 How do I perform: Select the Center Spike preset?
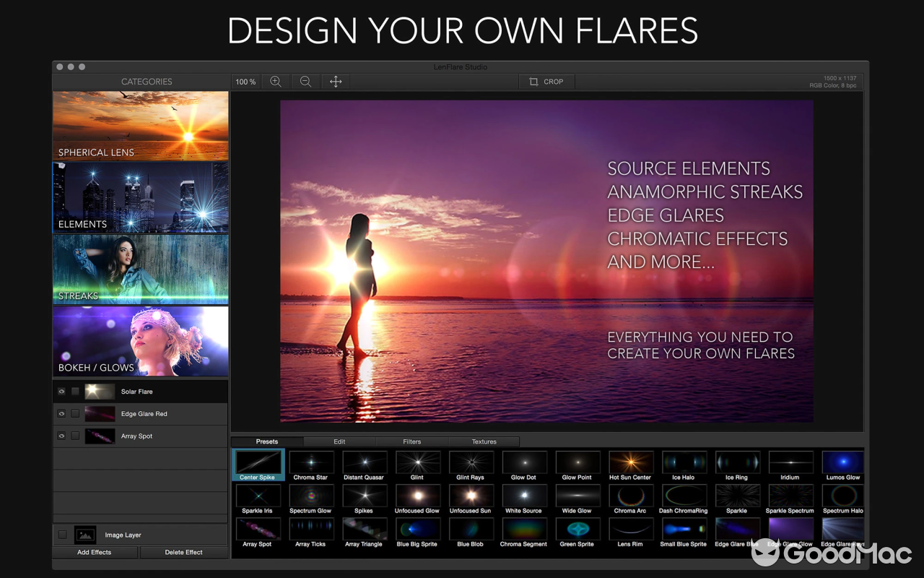click(x=258, y=462)
